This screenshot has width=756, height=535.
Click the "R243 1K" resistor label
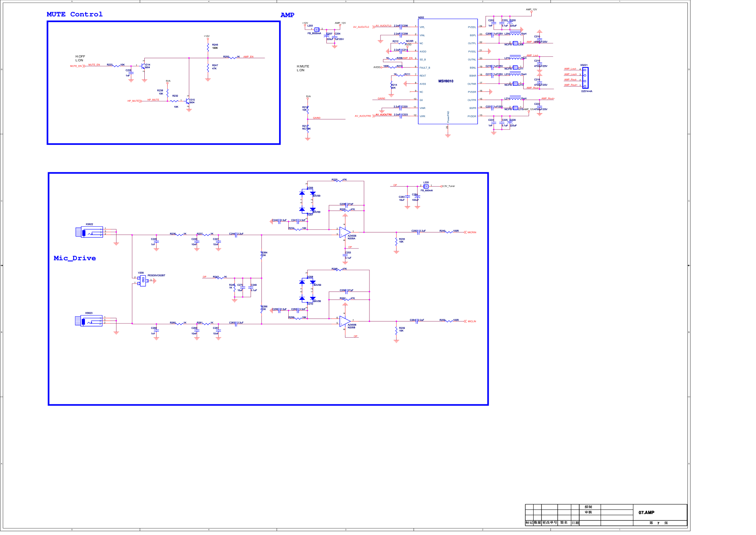[x=220, y=277]
